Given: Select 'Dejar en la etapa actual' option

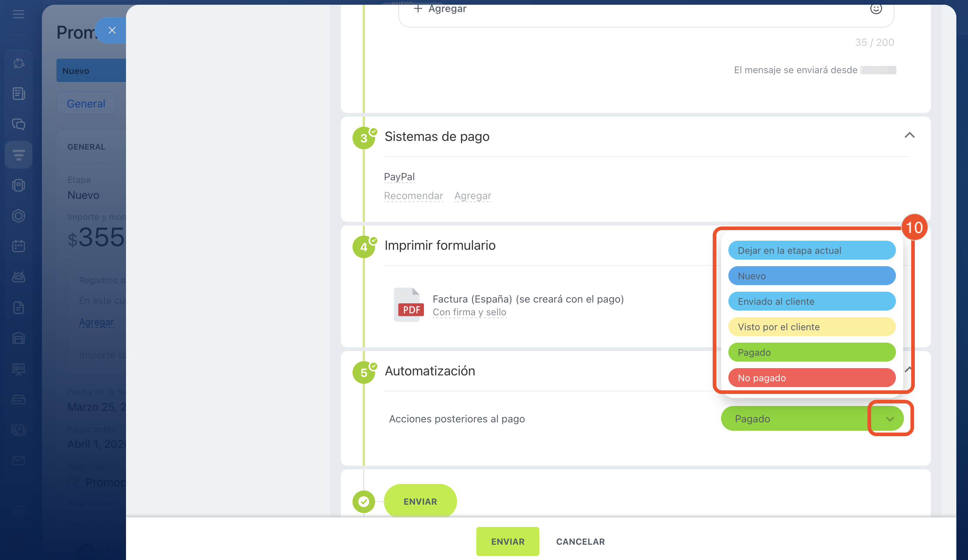Looking at the screenshot, I should 811,251.
